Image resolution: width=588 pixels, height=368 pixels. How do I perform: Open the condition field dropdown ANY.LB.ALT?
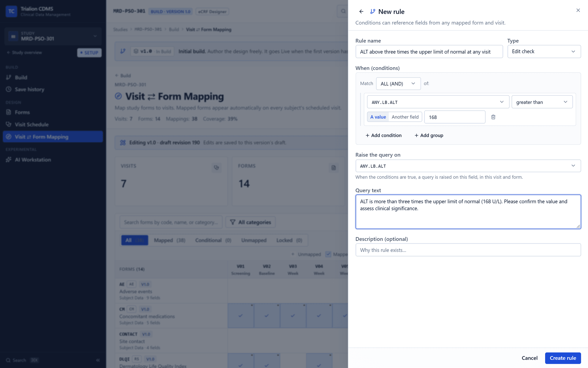click(x=438, y=102)
